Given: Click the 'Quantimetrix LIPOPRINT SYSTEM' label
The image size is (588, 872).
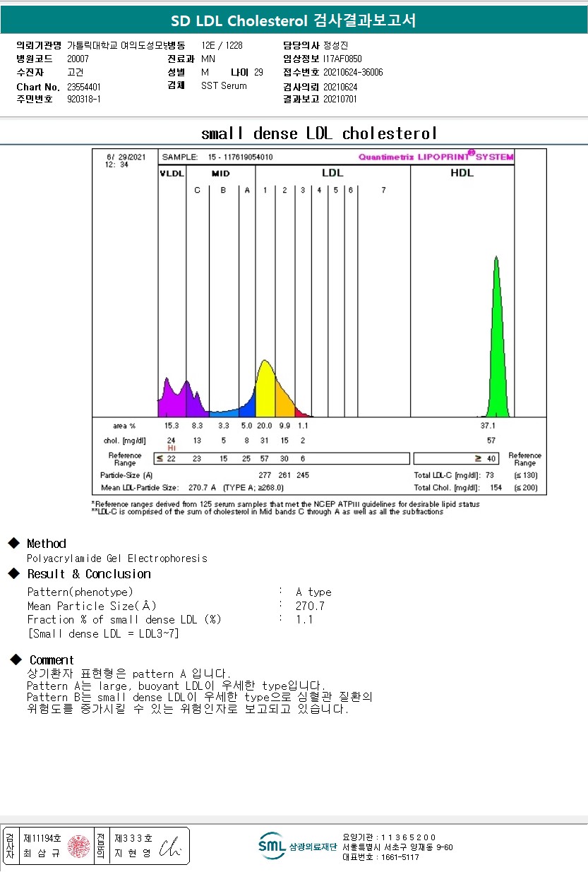Looking at the screenshot, I should tap(436, 156).
